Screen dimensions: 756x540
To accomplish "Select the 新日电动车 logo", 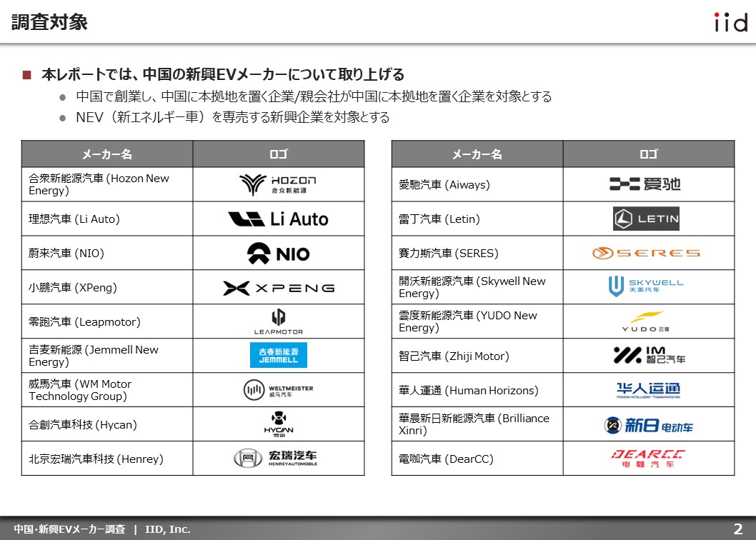I will click(649, 425).
